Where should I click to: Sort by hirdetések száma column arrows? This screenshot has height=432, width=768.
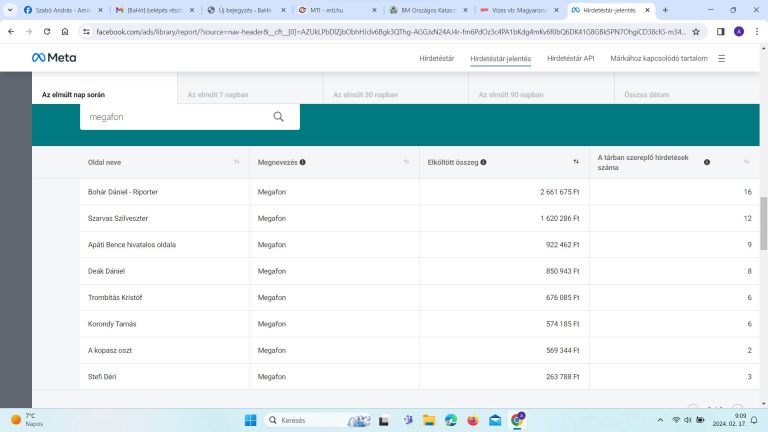(746, 162)
